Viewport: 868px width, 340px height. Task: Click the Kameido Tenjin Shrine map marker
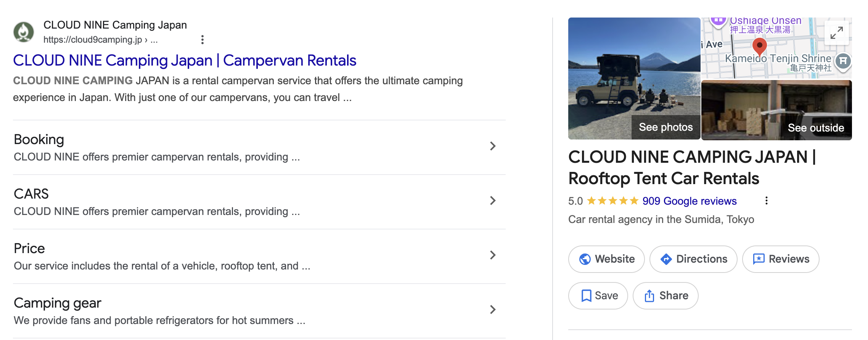click(843, 61)
